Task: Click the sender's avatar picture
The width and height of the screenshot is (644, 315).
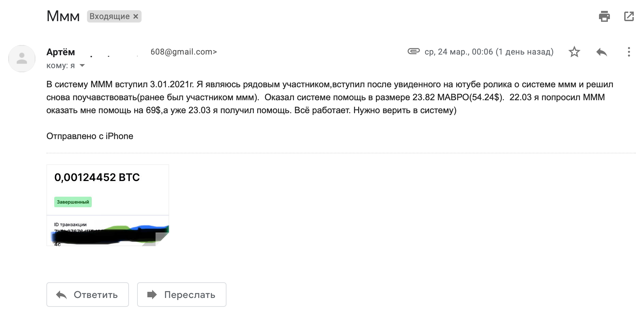Action: (x=23, y=58)
